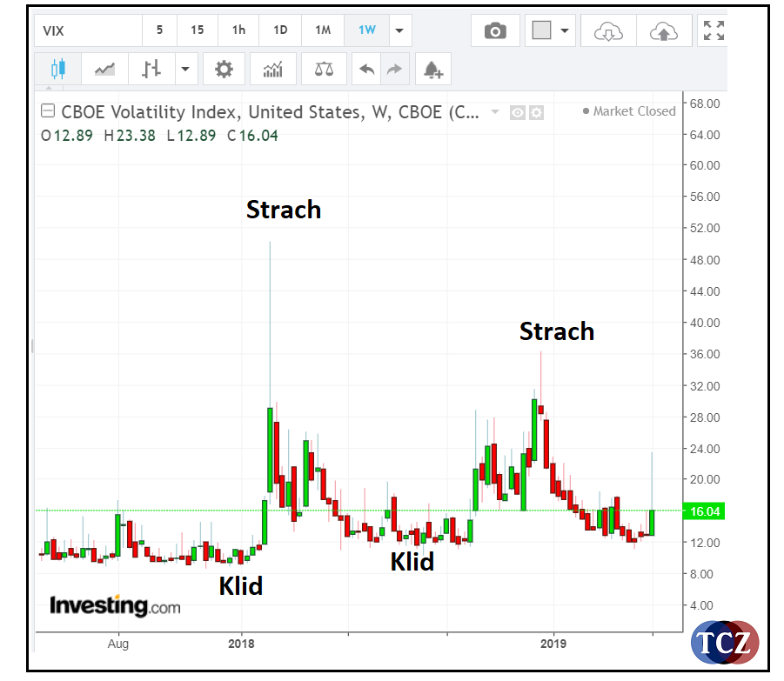Screen dimensions: 784x681
Task: Open chart settings gear
Action: pos(224,69)
